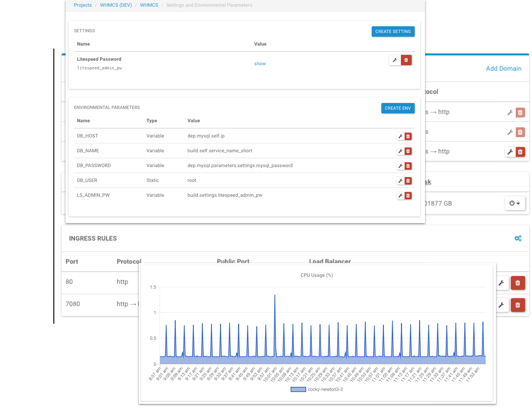Toggle cocky-newton3-3 series in chart legend

tap(298, 389)
